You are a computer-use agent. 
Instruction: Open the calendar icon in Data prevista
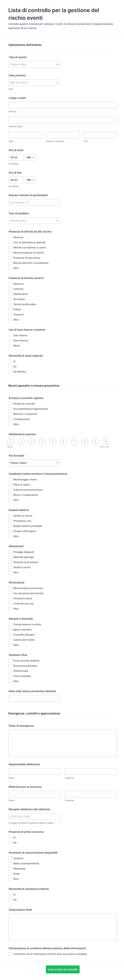[57, 83]
